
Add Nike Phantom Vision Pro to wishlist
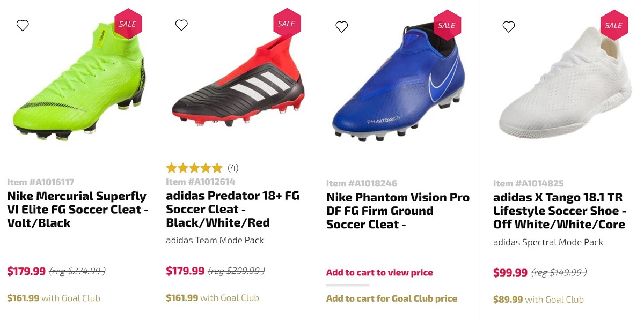coord(341,26)
